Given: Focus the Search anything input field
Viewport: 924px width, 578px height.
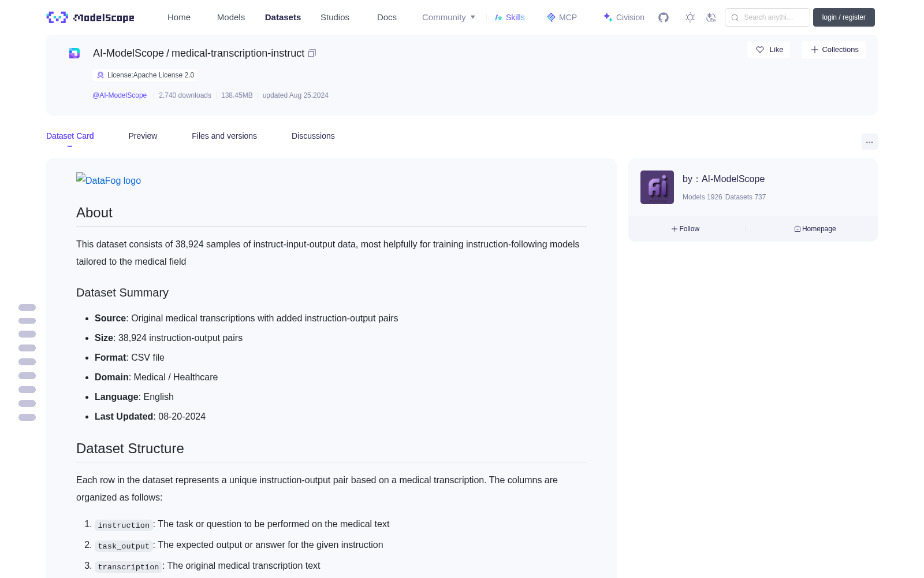Looking at the screenshot, I should pyautogui.click(x=767, y=17).
